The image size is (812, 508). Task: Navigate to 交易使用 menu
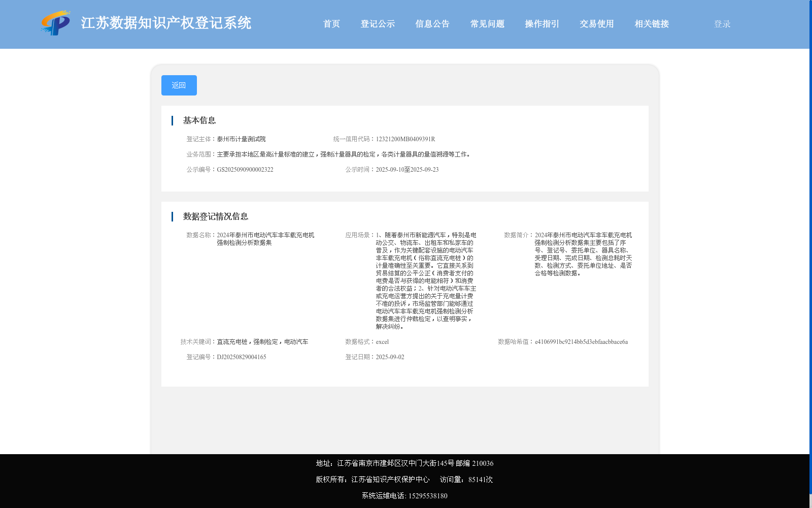(x=597, y=24)
